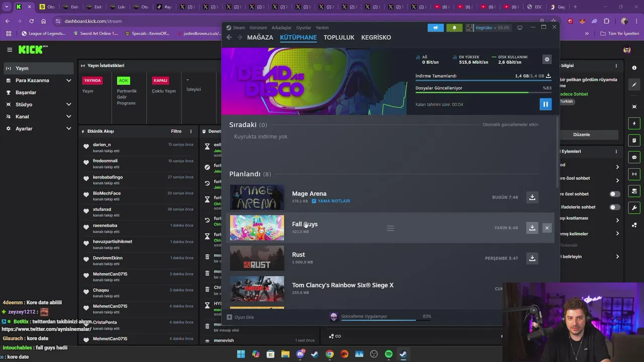This screenshot has height=362, width=644.
Task: Download Rust update now
Action: (x=532, y=258)
